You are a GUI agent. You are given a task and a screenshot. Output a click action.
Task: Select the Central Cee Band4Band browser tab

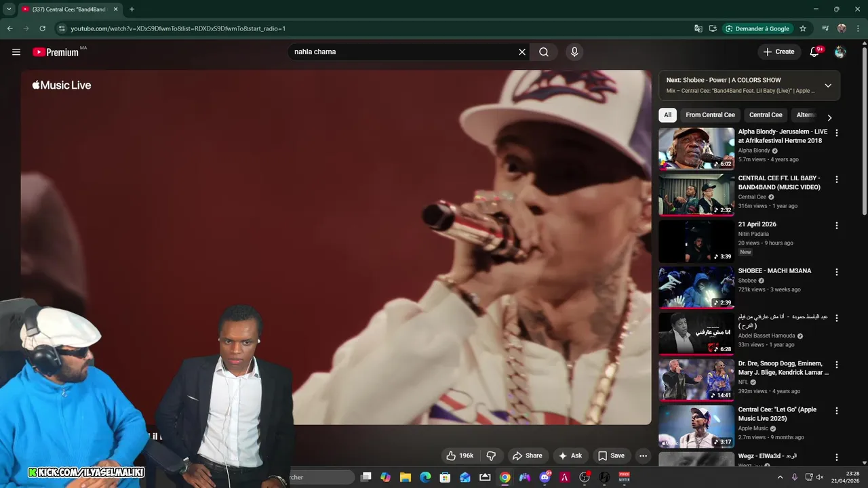(x=68, y=9)
